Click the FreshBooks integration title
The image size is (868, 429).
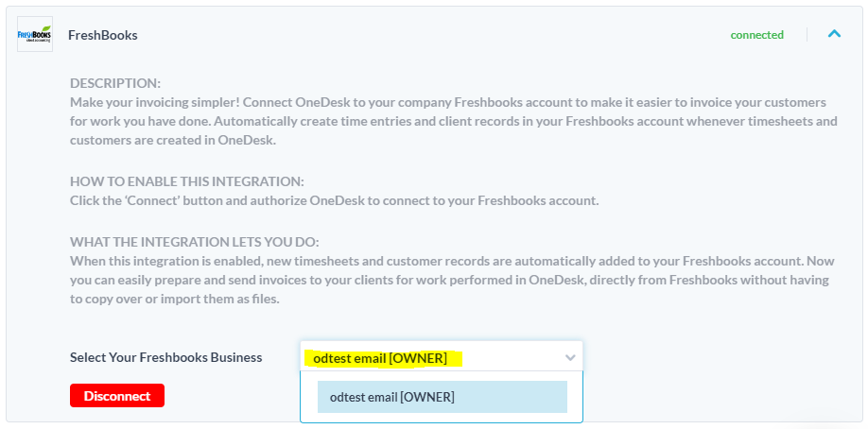103,35
